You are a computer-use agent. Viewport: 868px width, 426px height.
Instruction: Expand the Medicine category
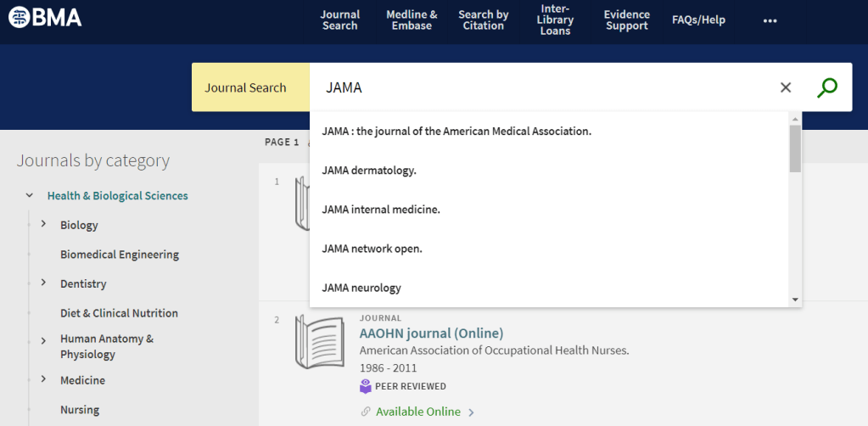(43, 379)
